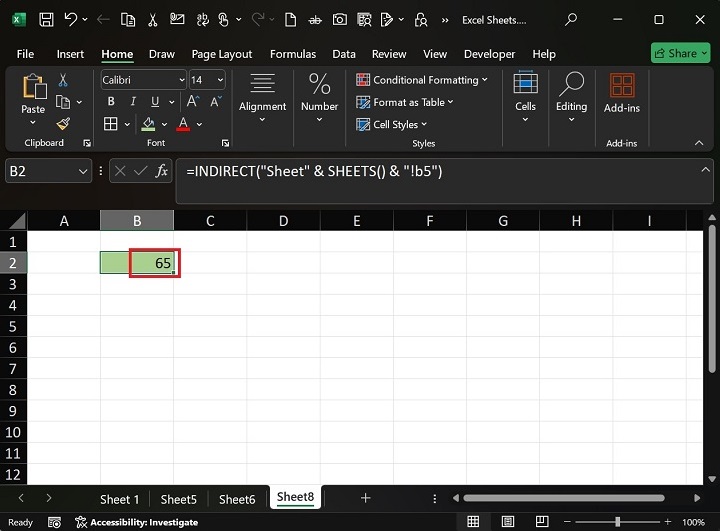Image resolution: width=720 pixels, height=531 pixels.
Task: Toggle Italic formatting
Action: (x=135, y=102)
